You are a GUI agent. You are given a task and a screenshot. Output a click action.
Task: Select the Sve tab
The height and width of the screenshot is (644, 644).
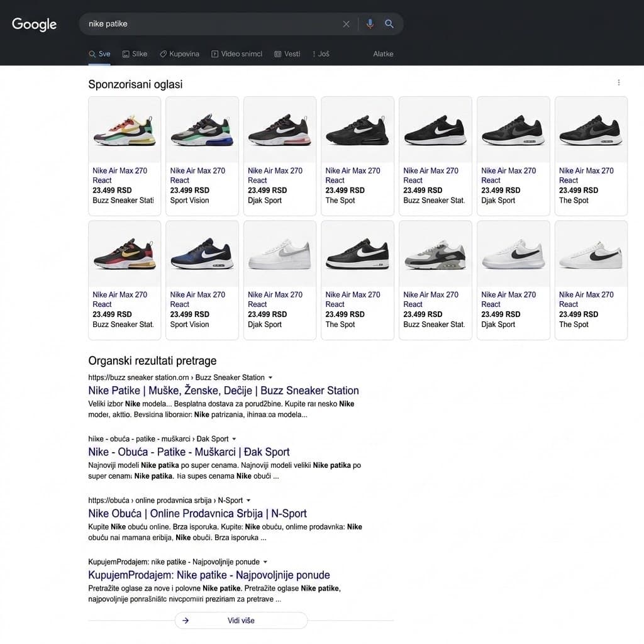(x=99, y=54)
